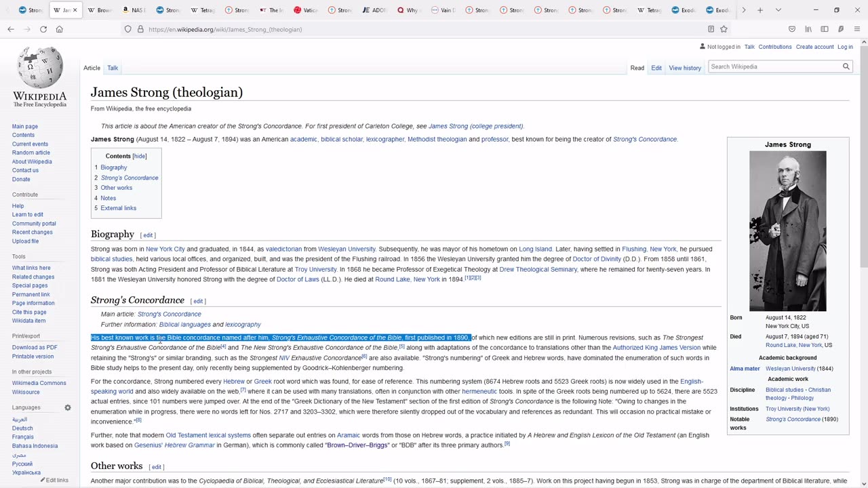Jump to External links in Contents
This screenshot has height=488, width=868.
click(x=119, y=208)
